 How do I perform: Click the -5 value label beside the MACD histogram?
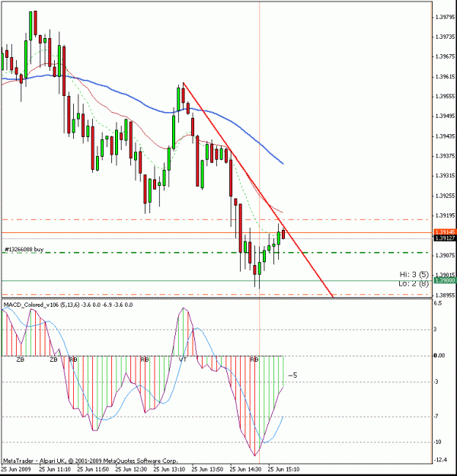(x=292, y=375)
